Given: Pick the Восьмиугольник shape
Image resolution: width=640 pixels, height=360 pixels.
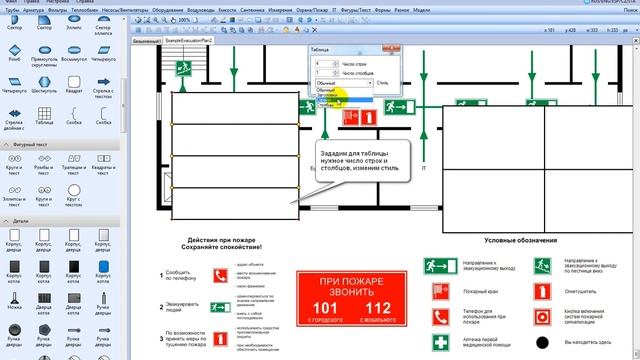Looking at the screenshot, I should click(x=74, y=53).
